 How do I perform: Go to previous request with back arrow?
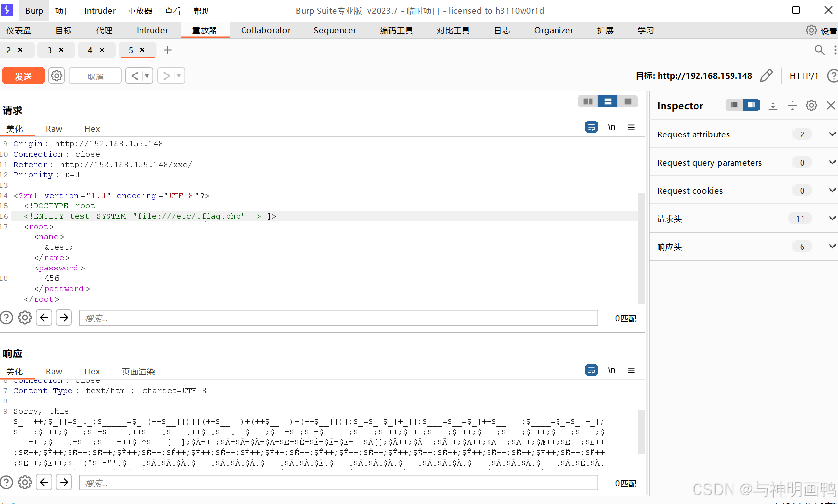pyautogui.click(x=134, y=76)
